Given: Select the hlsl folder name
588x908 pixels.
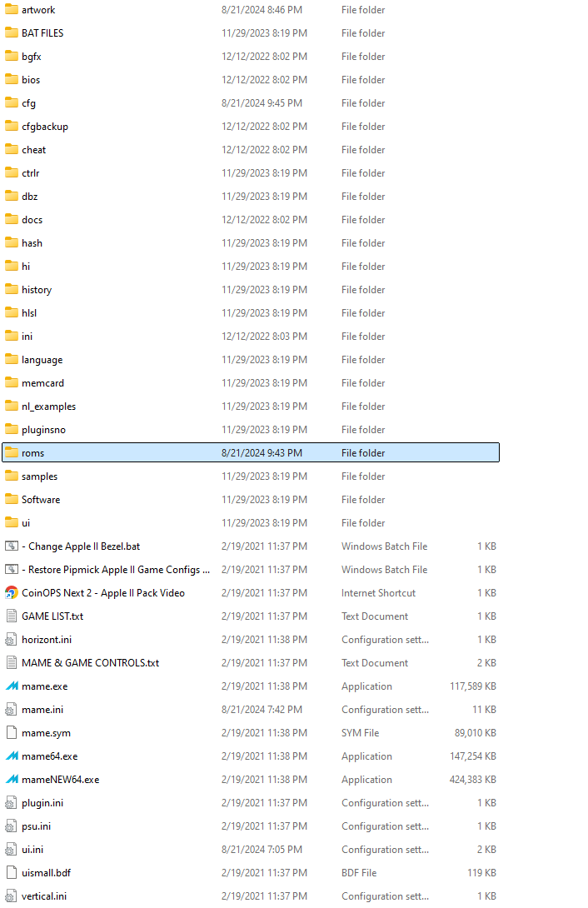Looking at the screenshot, I should (29, 312).
